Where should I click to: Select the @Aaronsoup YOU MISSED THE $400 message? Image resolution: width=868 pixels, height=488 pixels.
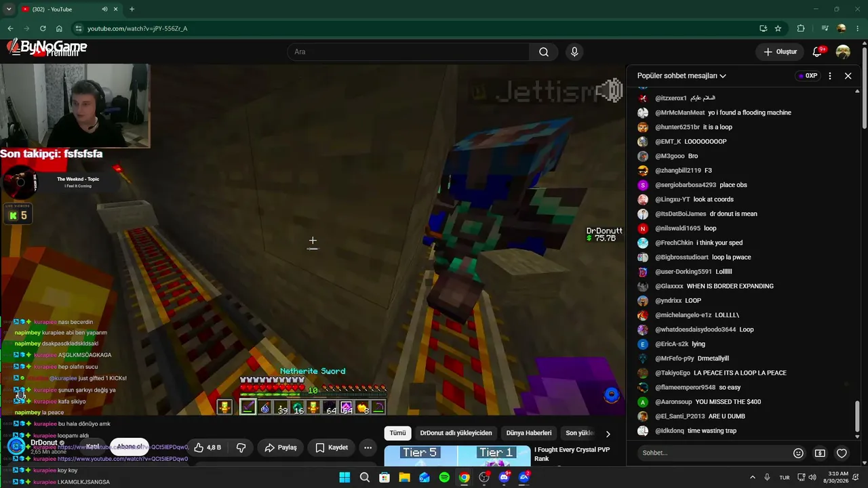(x=699, y=402)
